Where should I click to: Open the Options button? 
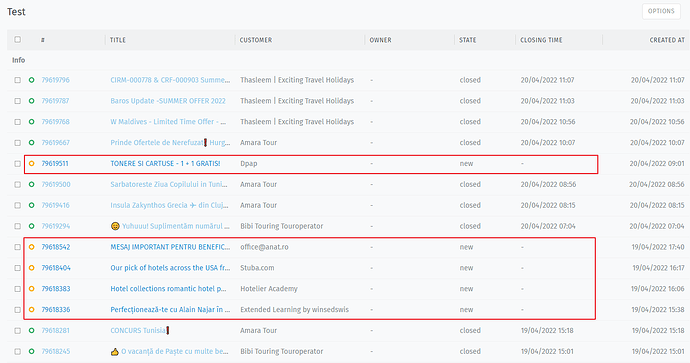(x=661, y=11)
